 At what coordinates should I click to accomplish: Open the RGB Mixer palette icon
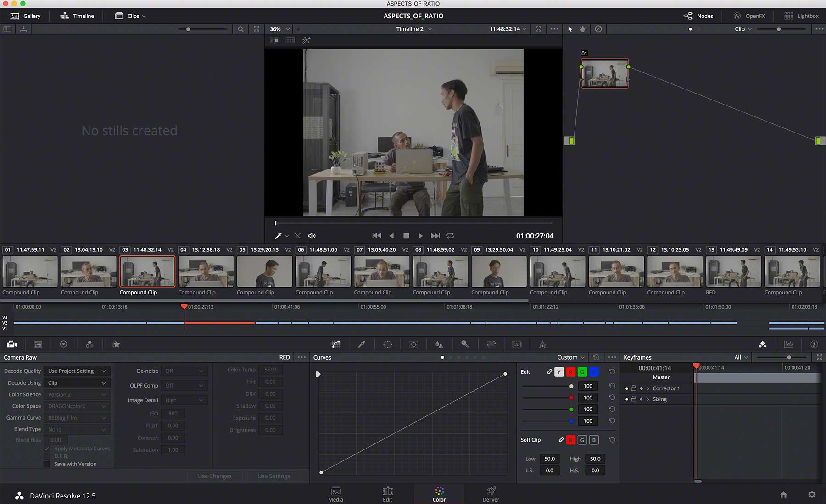pyautogui.click(x=89, y=344)
